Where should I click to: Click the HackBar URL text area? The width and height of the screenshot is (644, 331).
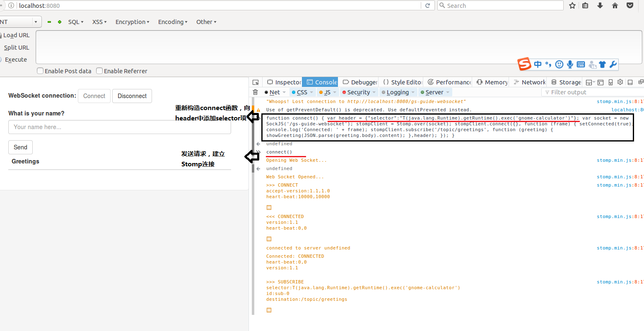click(x=339, y=47)
